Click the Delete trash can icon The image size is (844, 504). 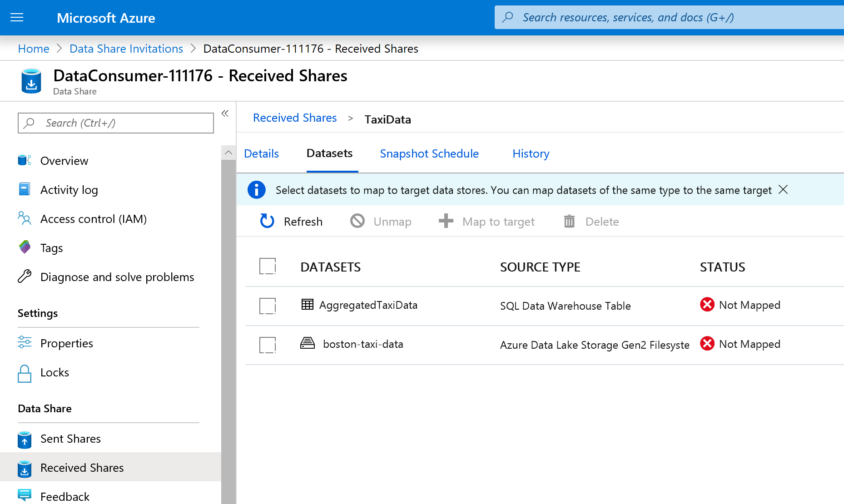click(x=569, y=221)
